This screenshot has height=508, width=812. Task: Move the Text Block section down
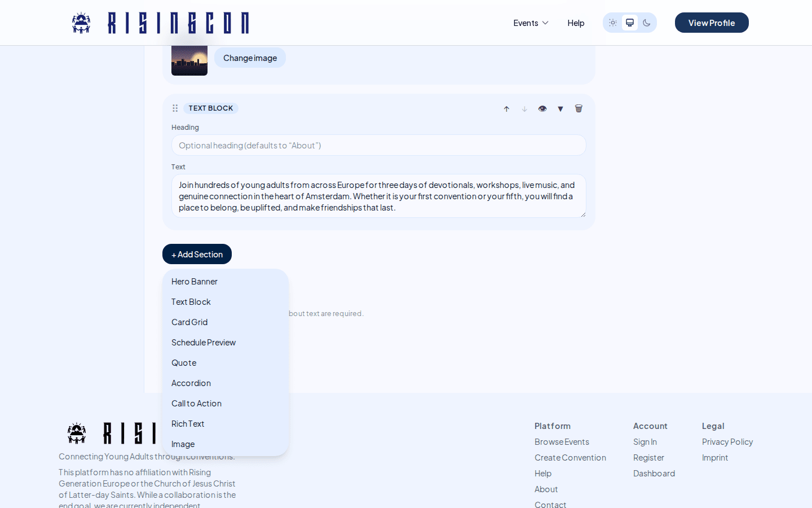(524, 109)
